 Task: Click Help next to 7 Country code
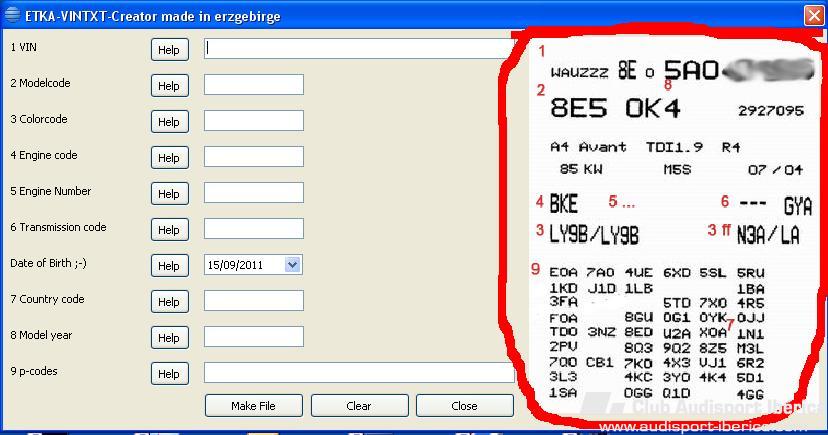170,301
